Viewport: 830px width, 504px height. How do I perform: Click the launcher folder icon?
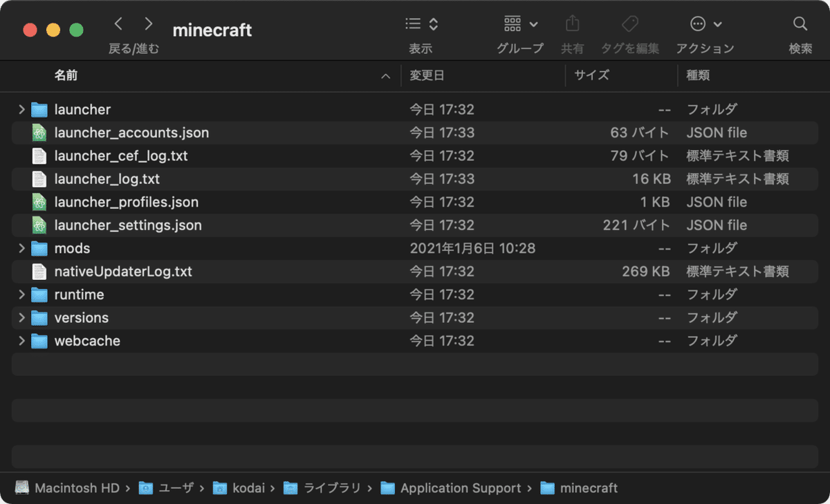tap(39, 109)
